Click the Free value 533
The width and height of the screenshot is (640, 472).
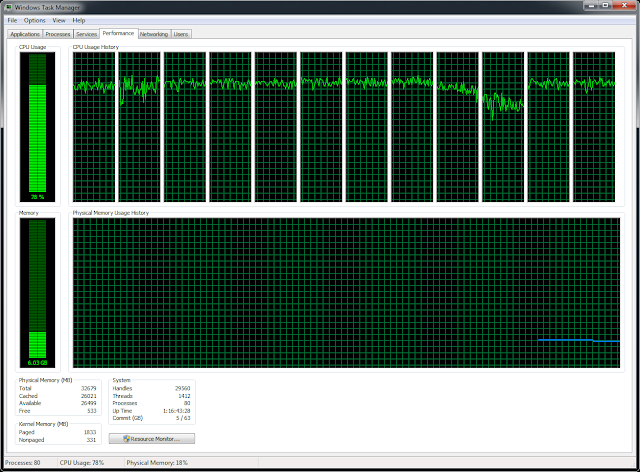(92, 411)
